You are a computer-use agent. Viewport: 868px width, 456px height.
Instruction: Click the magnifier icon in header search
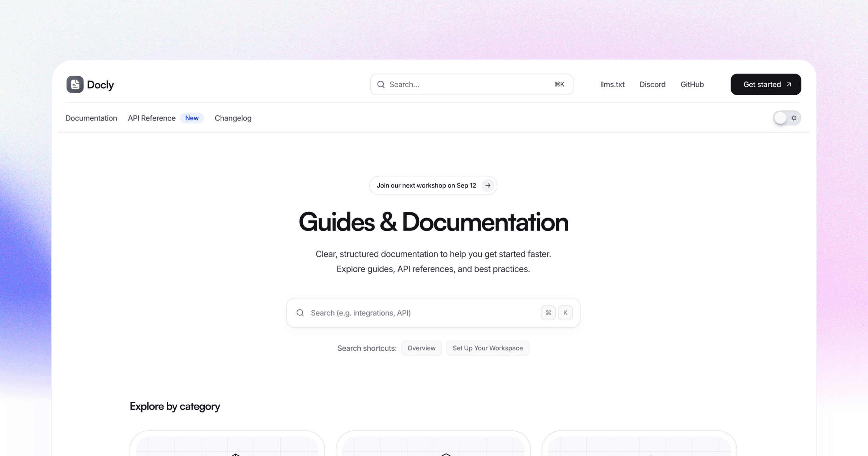[381, 84]
